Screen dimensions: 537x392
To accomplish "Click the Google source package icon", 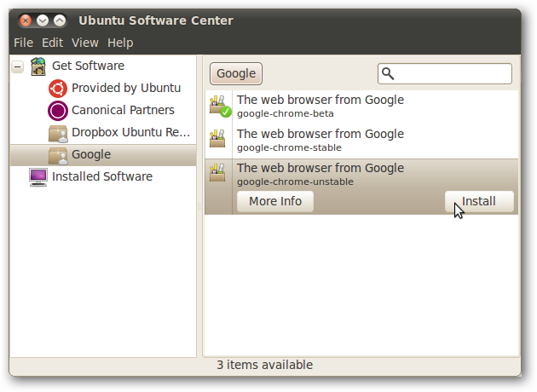I will (58, 155).
